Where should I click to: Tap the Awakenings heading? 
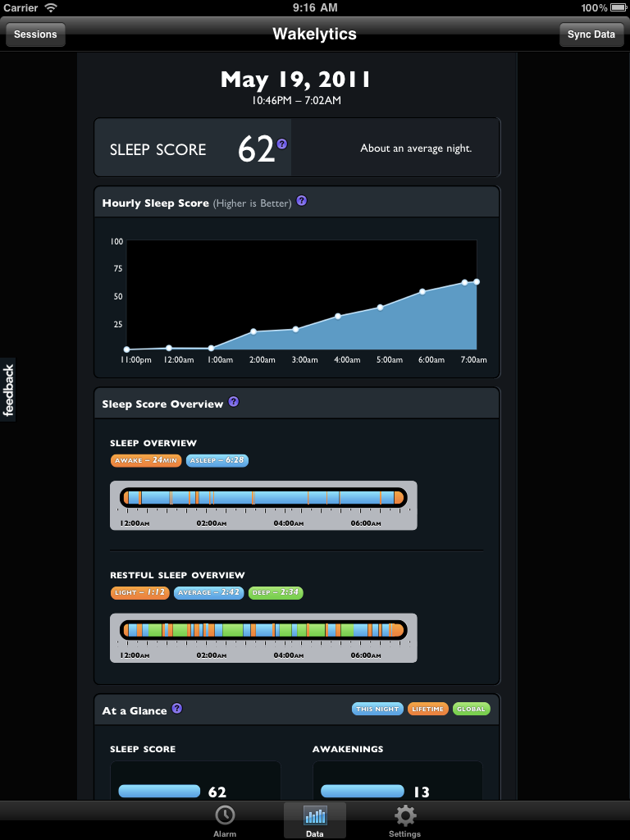(348, 749)
